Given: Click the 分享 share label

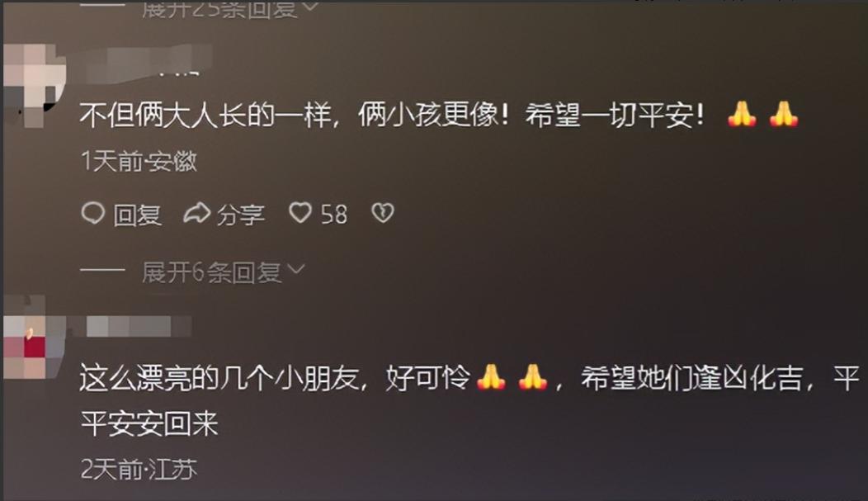Looking at the screenshot, I should [x=240, y=215].
